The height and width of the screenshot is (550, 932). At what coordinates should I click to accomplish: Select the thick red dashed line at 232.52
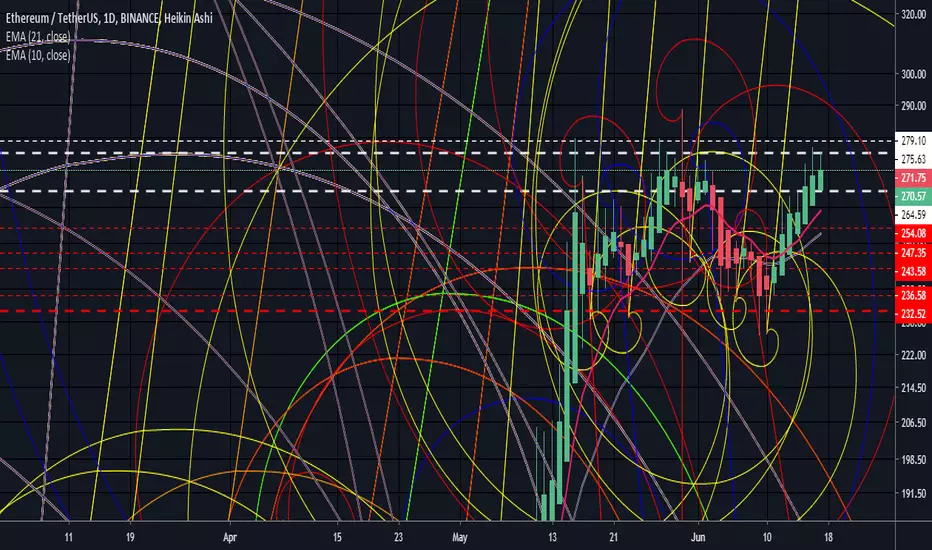click(447, 311)
